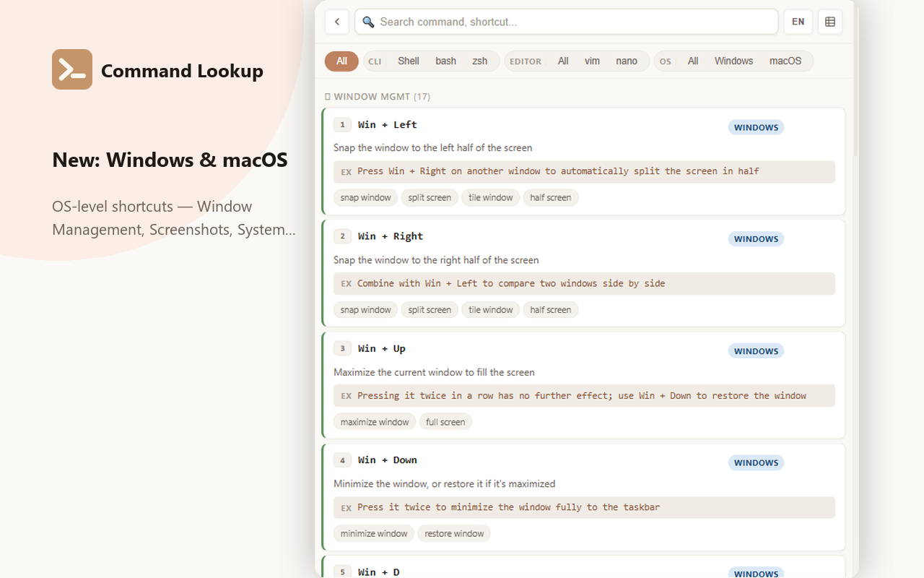This screenshot has height=578, width=924.
Task: Click 'half screen' tag under Win + Left
Action: pyautogui.click(x=551, y=198)
